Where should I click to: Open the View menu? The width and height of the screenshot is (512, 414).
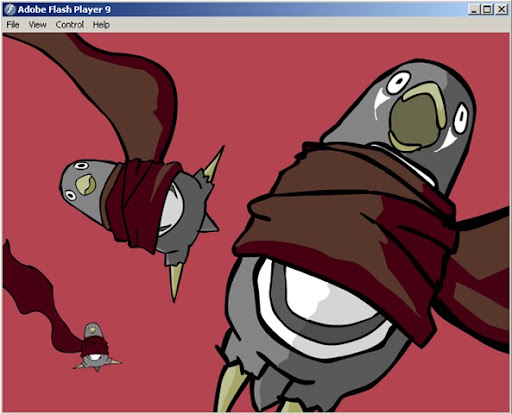37,25
